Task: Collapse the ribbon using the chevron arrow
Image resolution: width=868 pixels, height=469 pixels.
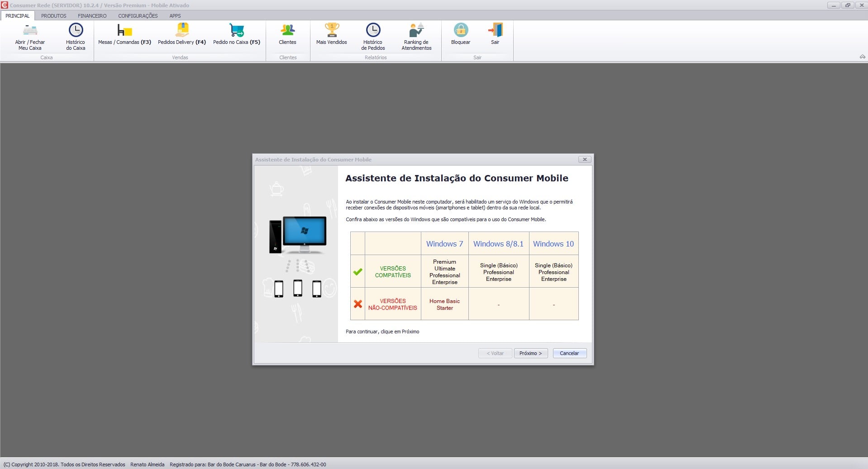Action: tap(862, 57)
